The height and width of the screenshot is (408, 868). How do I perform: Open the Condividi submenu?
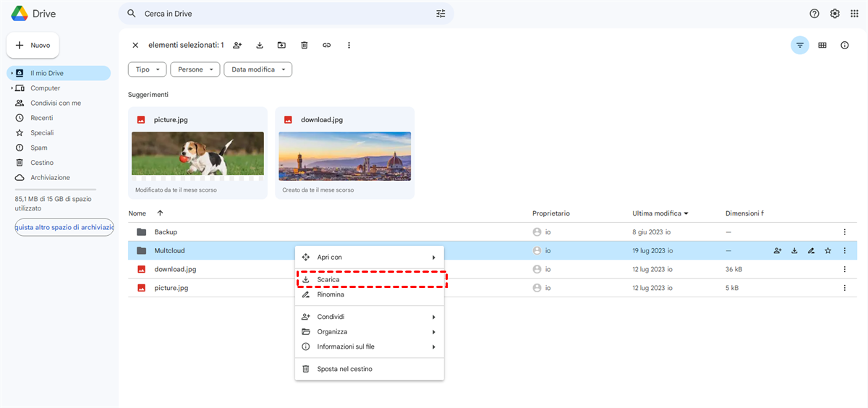(x=370, y=317)
